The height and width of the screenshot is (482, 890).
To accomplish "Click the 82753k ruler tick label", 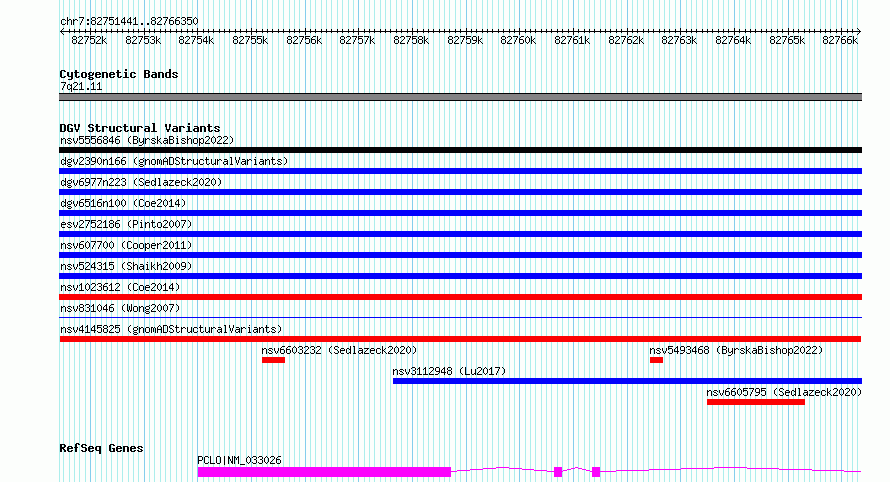I will point(143,40).
